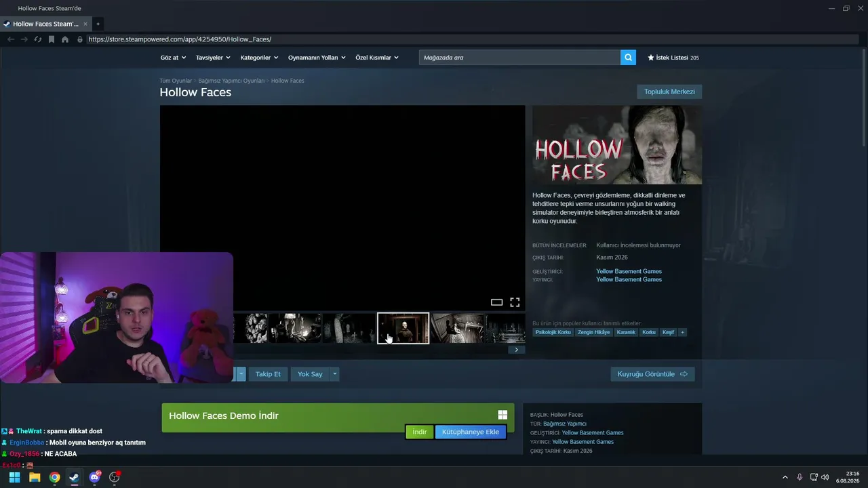Go back using the browser back arrow
868x488 pixels.
click(11, 39)
